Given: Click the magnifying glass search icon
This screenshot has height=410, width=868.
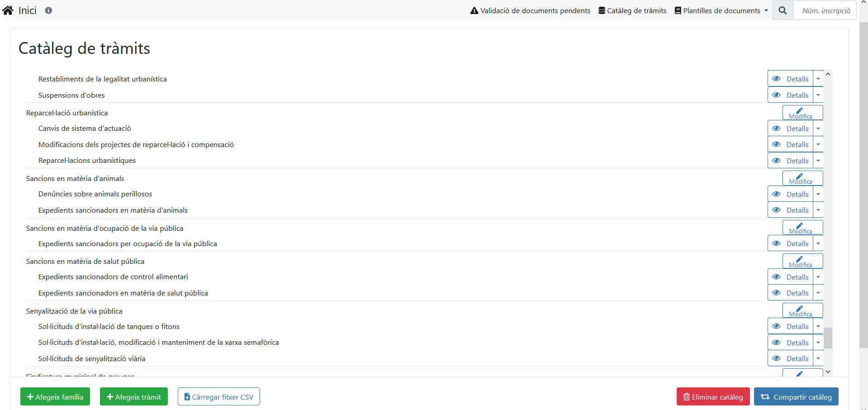Looking at the screenshot, I should pyautogui.click(x=783, y=10).
